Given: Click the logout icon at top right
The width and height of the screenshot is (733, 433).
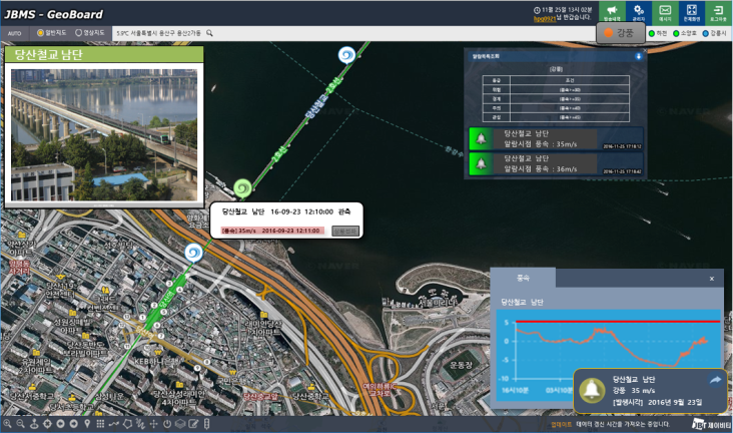Looking at the screenshot, I should [719, 12].
